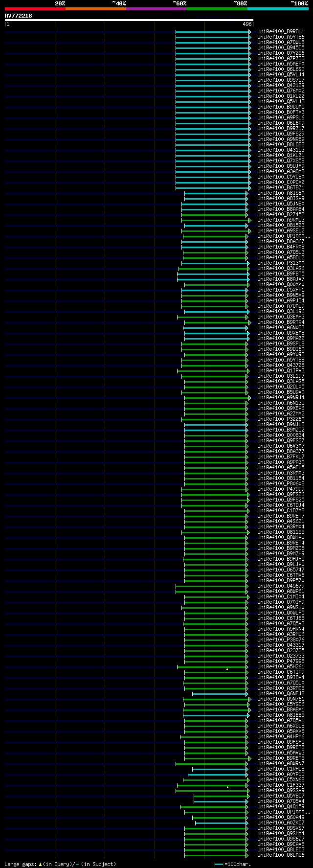Click the cyan ~100% identity legend segment

click(x=277, y=9)
